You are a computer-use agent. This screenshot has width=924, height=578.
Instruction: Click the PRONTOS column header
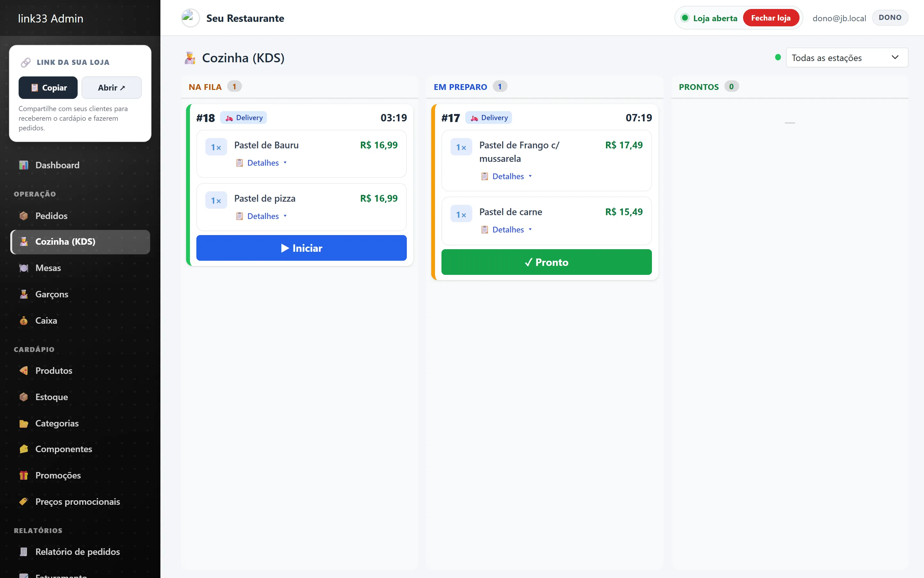699,87
